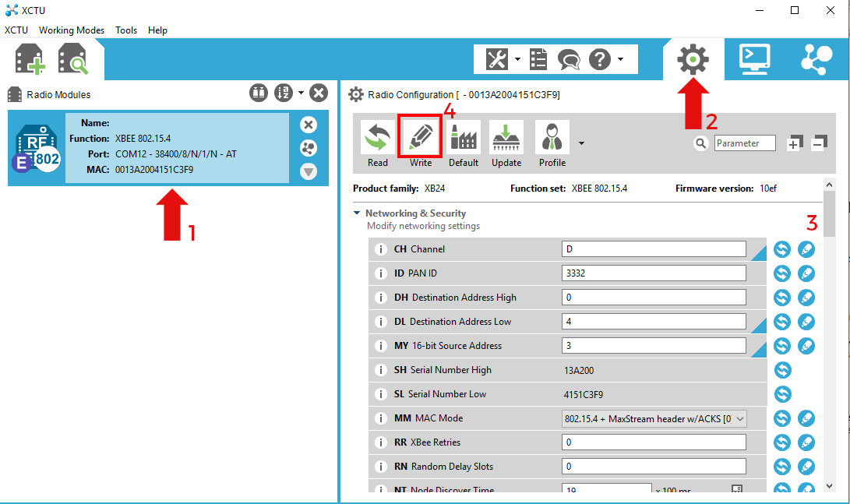
Task: Click the SH value 13A200
Action: click(579, 371)
